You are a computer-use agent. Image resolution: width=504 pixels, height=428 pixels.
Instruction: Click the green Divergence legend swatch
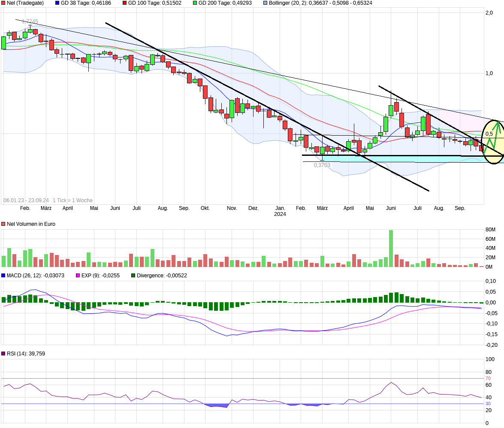(x=133, y=276)
